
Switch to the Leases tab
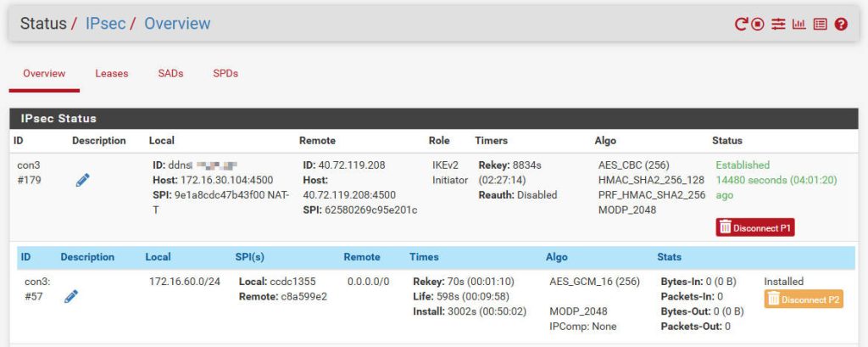[x=111, y=73]
